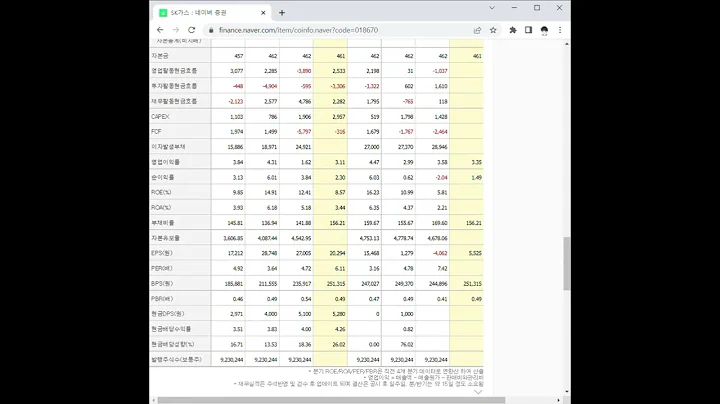Click the 3,077 operating cash flow cell
720x404 pixels.
(236, 71)
